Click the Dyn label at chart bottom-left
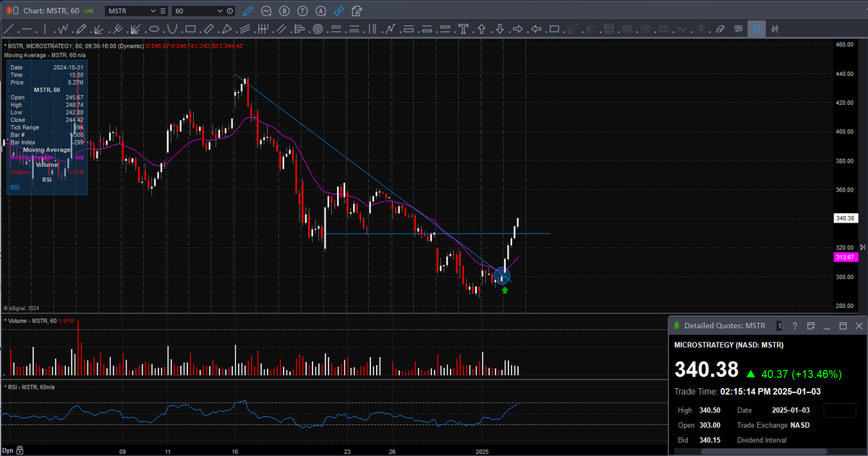The width and height of the screenshot is (868, 456). pos(7,450)
